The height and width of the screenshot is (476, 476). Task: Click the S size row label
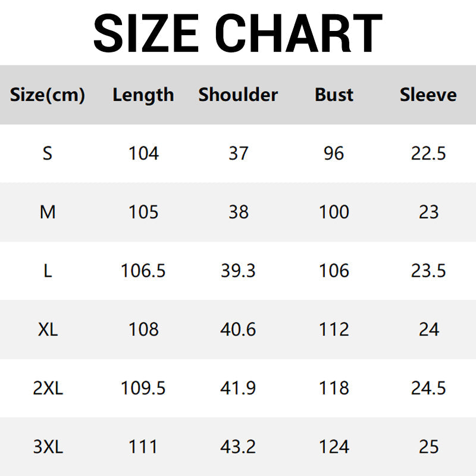point(48,154)
